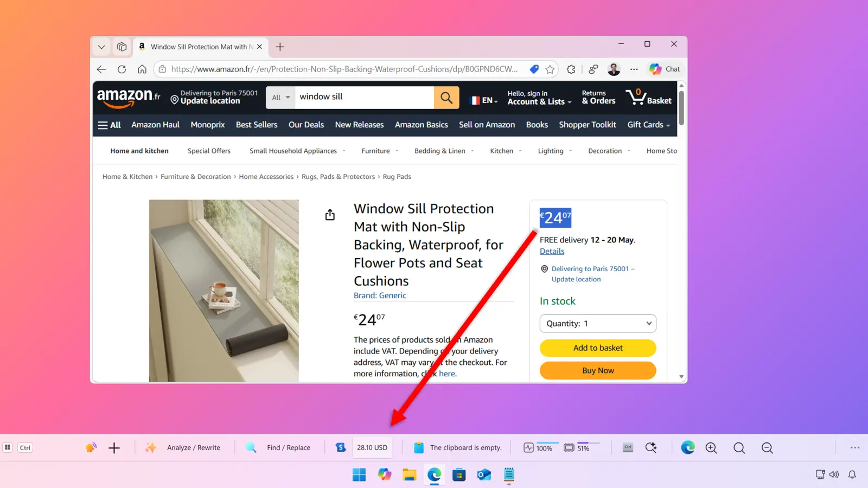Open the EN language selector
This screenshot has height=488, width=868.
(484, 100)
